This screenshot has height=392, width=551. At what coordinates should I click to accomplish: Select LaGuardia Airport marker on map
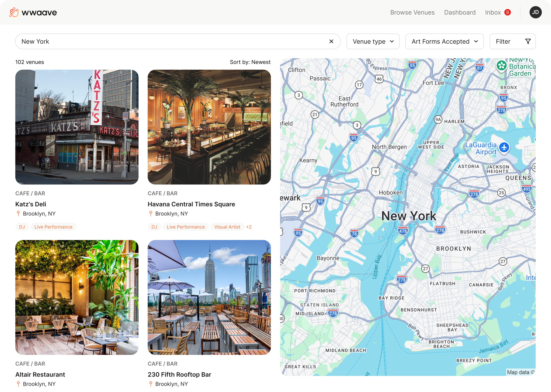504,148
